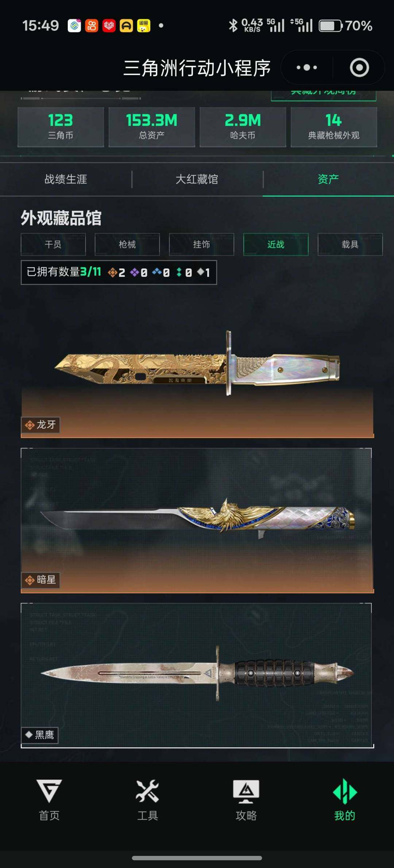Screen dimensions: 394x868
Task: Tap the orange rarity icon beside 龙牙
Action: point(30,425)
